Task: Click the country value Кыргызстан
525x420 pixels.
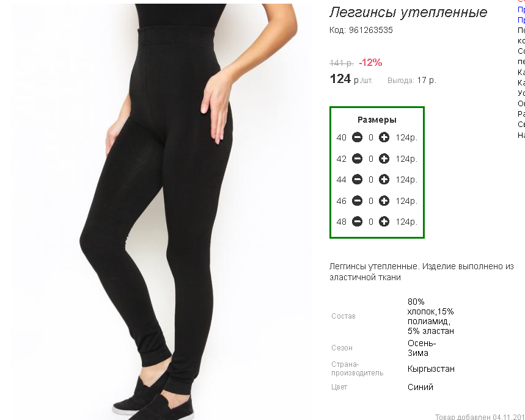Action: tap(431, 369)
